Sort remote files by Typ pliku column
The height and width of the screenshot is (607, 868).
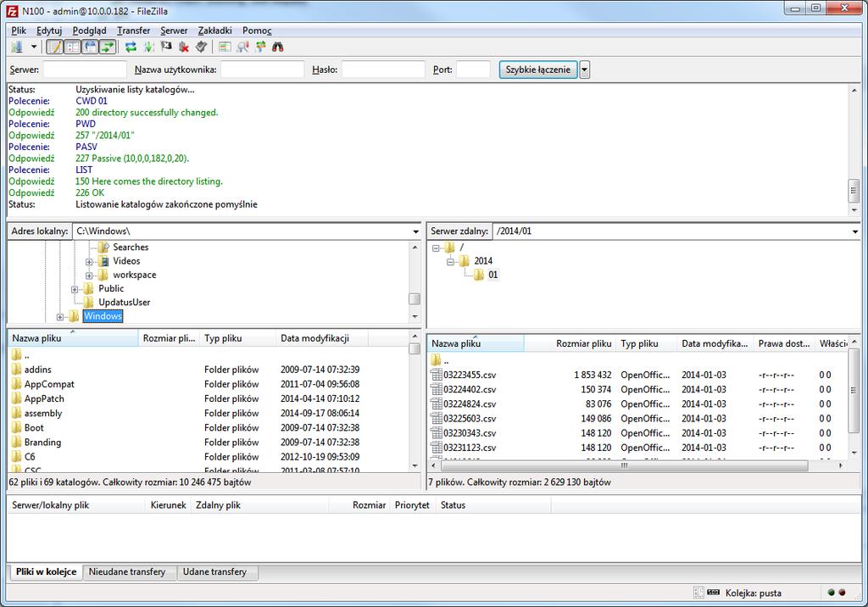coord(647,343)
